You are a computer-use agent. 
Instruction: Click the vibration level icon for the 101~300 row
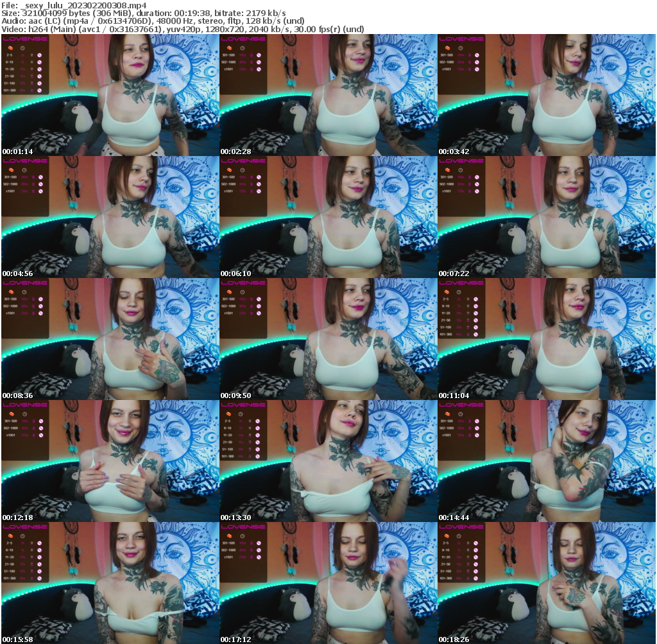click(x=31, y=90)
